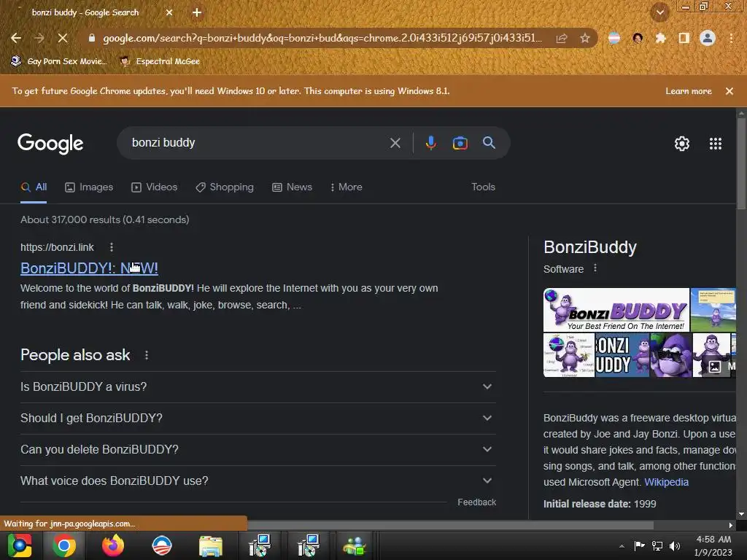Stop loading the page
747x560 pixels.
click(x=63, y=38)
